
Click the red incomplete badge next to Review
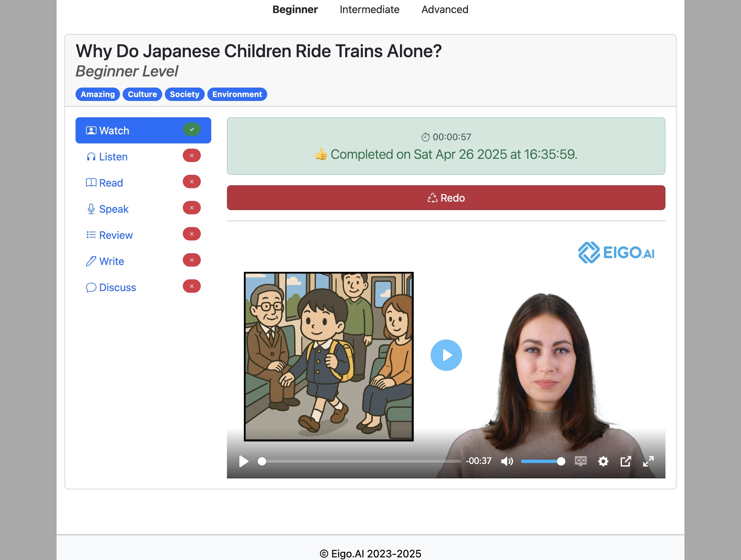click(192, 234)
